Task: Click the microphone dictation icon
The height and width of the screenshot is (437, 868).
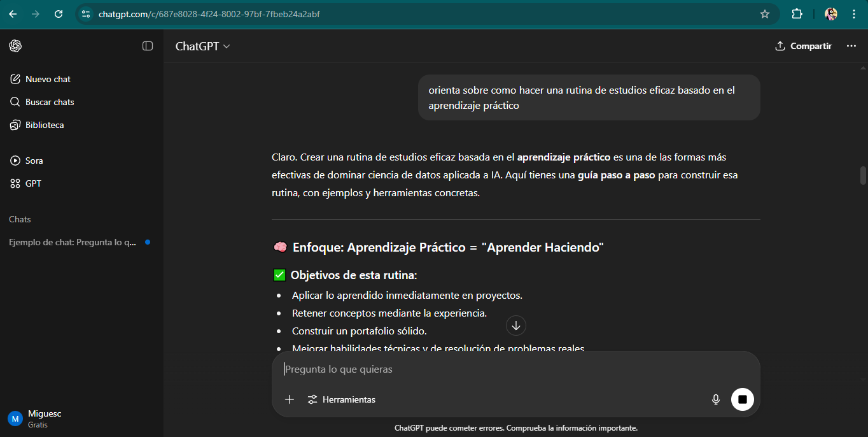Action: [x=716, y=399]
